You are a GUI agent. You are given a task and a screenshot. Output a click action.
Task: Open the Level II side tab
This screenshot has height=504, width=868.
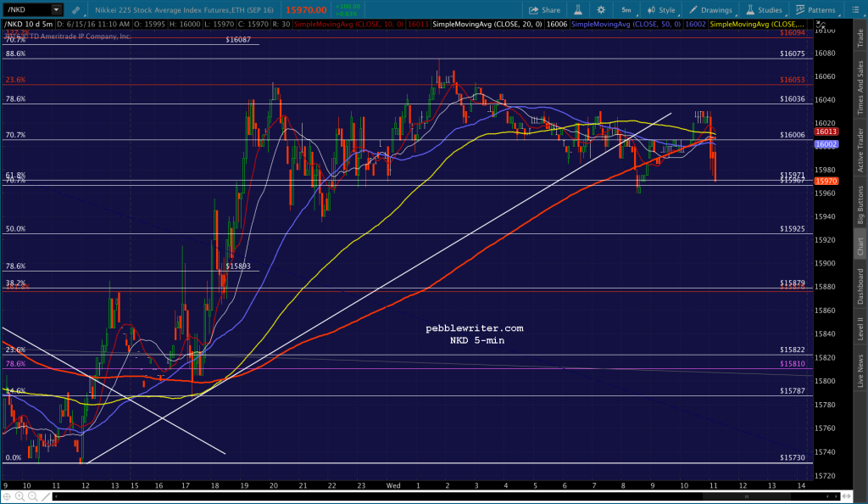[x=860, y=328]
